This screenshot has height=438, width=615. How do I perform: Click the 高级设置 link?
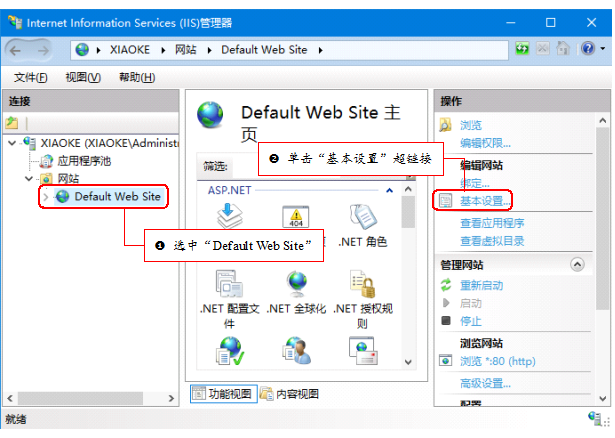tap(485, 384)
